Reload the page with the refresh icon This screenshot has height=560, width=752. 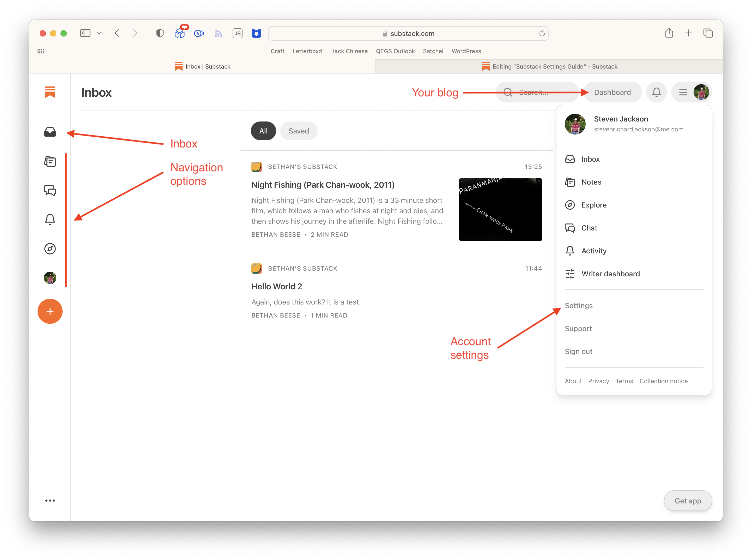(x=542, y=33)
